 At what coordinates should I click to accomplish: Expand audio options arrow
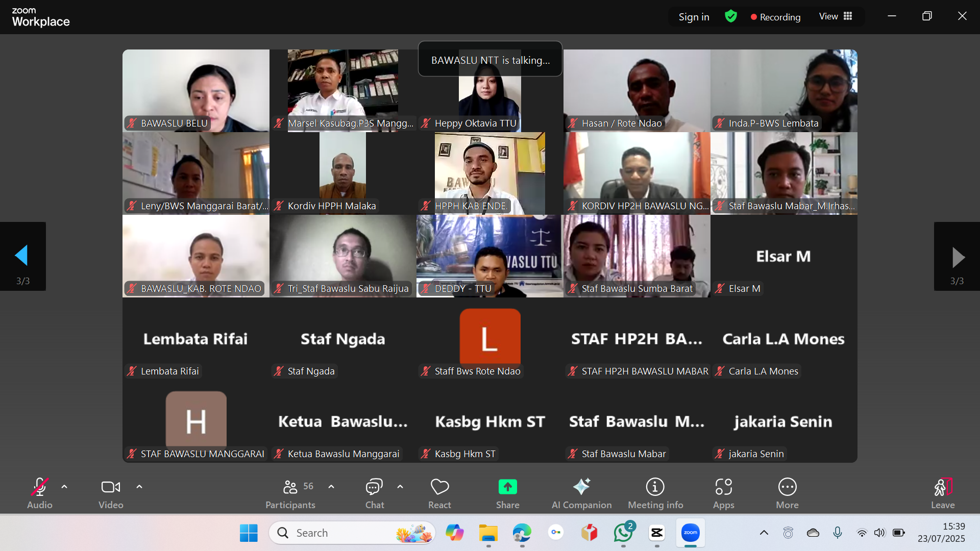point(64,487)
